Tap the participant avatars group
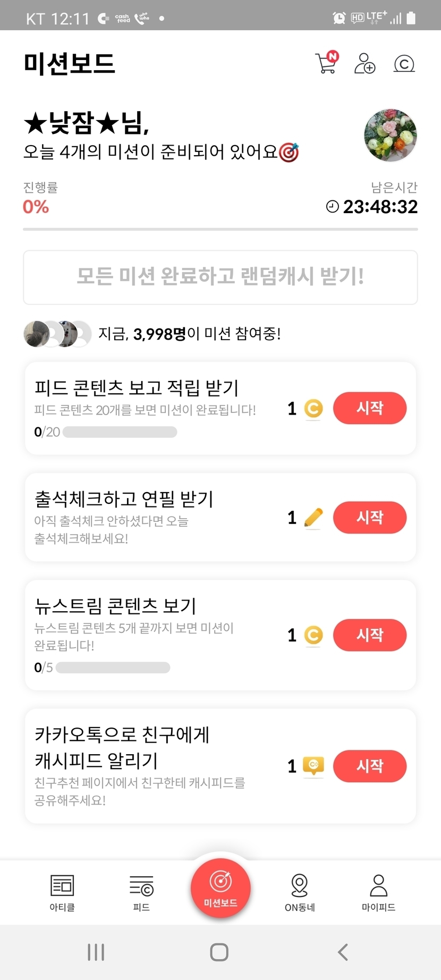The image size is (441, 980). coord(57,334)
